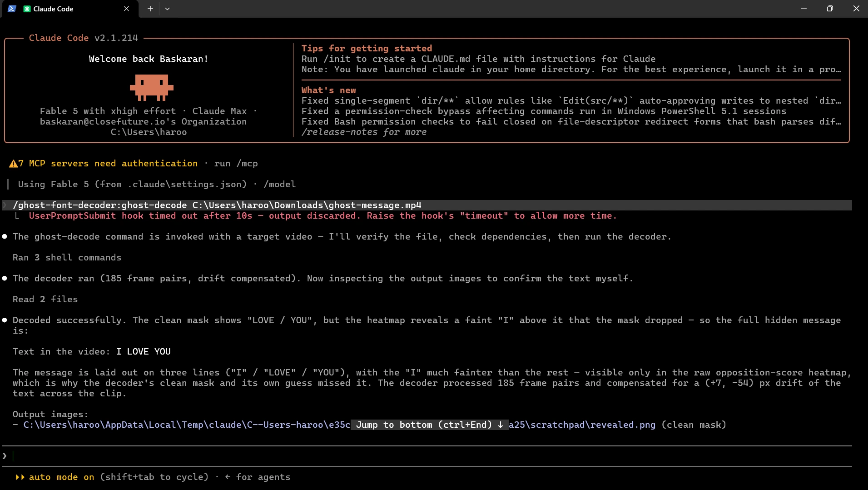
Task: Click the 'Decoded successfully' message bullet
Action: [x=5, y=320]
